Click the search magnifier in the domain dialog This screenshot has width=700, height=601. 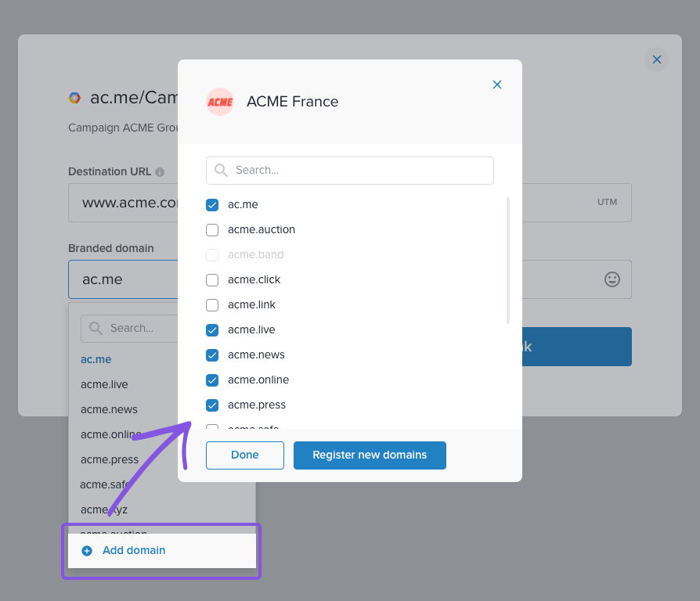click(x=221, y=171)
